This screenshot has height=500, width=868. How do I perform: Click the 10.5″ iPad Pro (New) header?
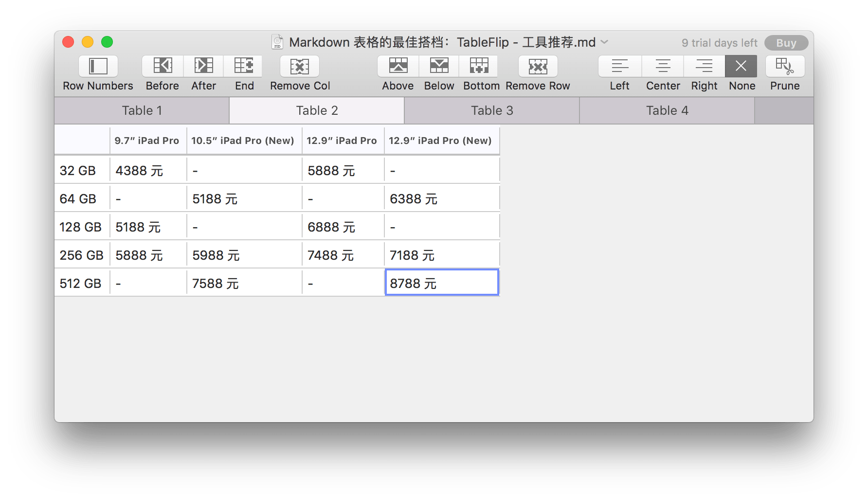click(x=243, y=141)
